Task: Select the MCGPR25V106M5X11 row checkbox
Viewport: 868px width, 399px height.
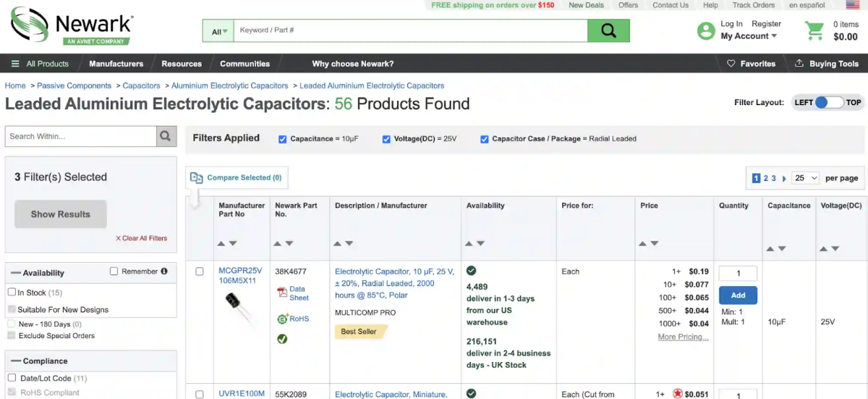Action: 200,272
